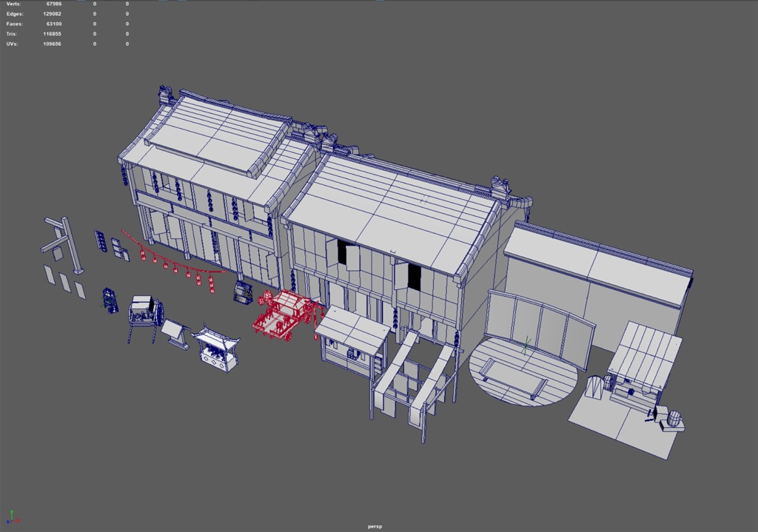
Task: Select the open black window on right building
Action: click(x=415, y=277)
